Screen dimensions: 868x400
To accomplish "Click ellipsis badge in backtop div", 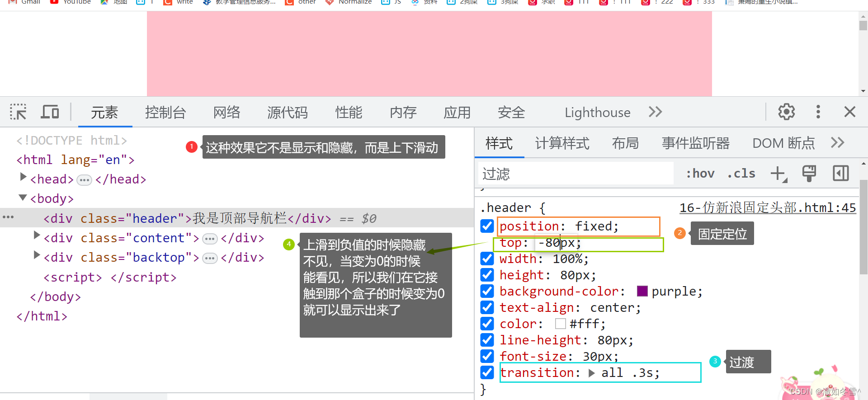I will (210, 258).
